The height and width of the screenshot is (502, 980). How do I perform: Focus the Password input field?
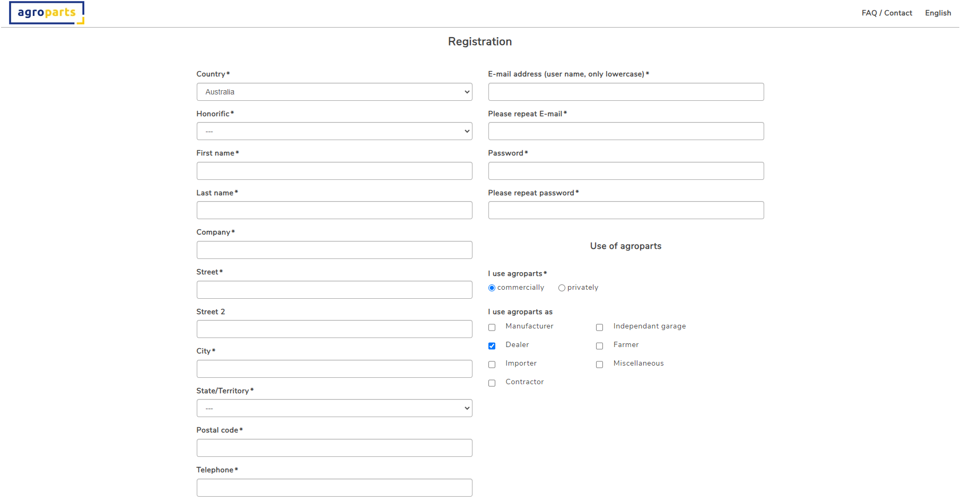(626, 171)
